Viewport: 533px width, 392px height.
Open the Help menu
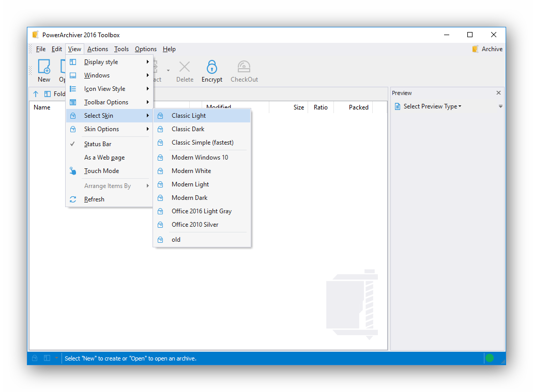tap(169, 49)
